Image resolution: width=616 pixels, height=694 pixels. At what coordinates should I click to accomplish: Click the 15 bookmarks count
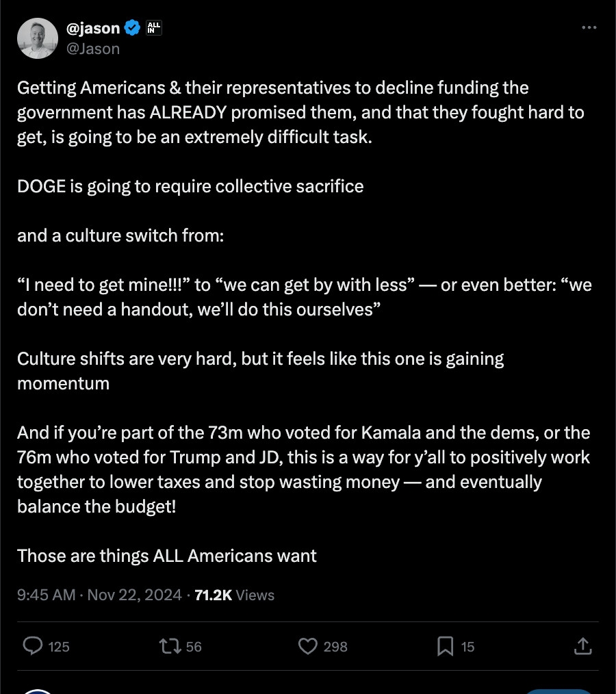tap(467, 647)
